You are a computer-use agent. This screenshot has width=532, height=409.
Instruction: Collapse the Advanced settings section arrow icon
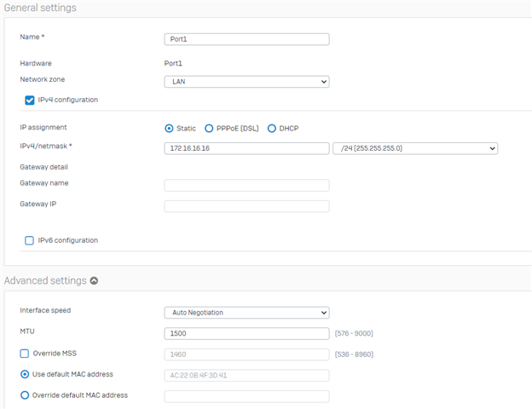94,281
